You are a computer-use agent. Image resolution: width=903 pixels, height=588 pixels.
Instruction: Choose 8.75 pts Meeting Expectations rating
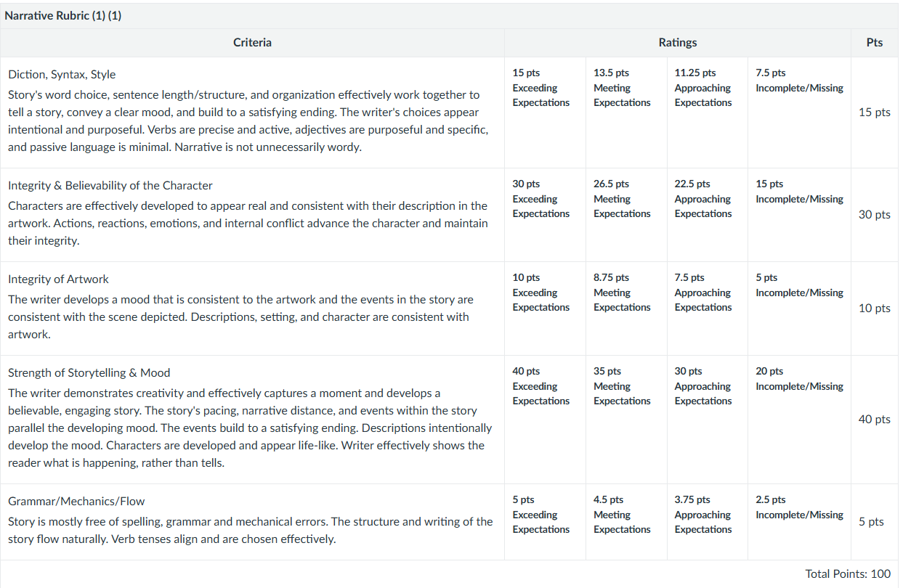[x=622, y=293]
